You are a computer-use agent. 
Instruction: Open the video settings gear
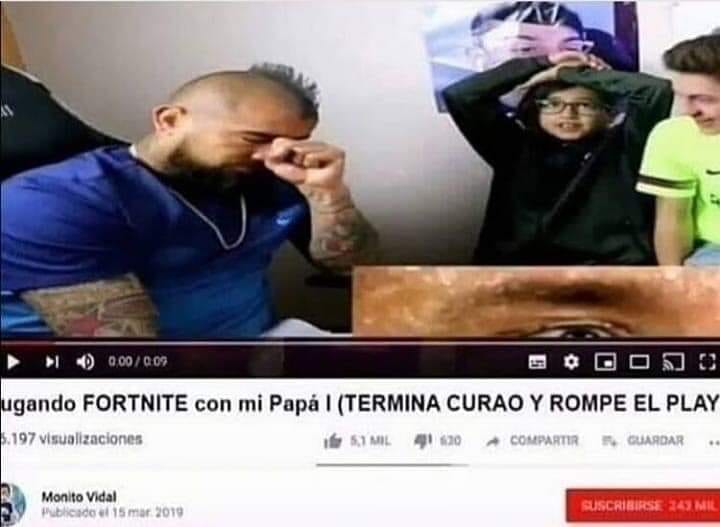click(571, 362)
